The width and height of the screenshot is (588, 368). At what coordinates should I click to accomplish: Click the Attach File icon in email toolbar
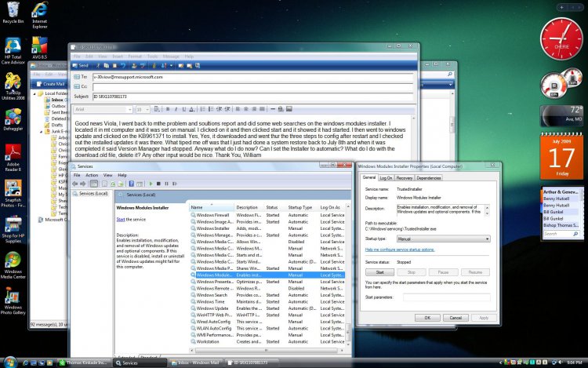click(x=154, y=66)
